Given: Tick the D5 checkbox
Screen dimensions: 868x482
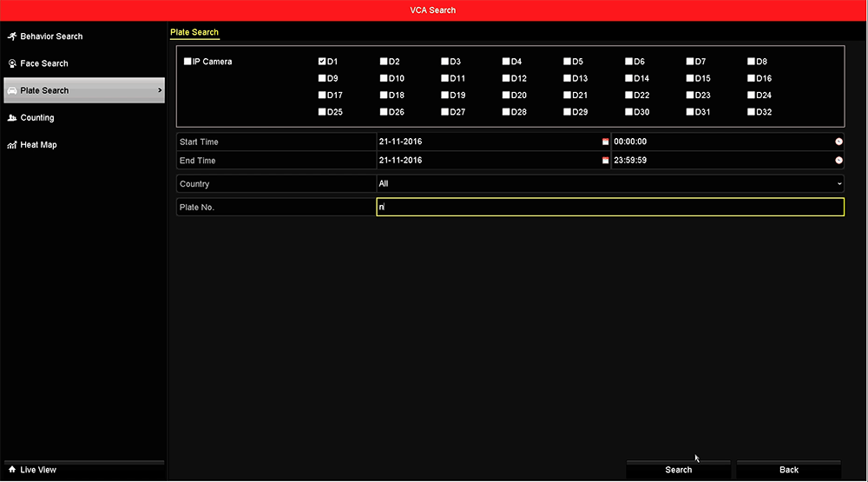Looking at the screenshot, I should click(567, 62).
